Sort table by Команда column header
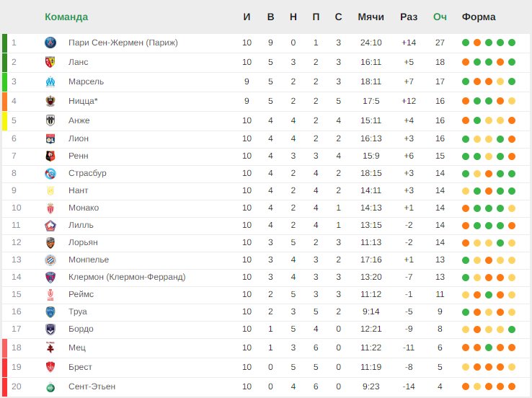The height and width of the screenshot is (398, 532). click(66, 17)
